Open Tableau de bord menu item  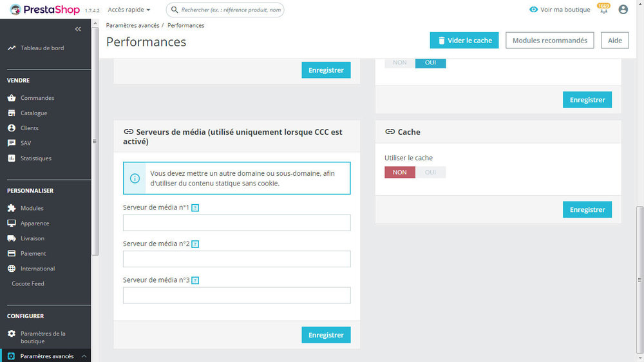[x=43, y=48]
